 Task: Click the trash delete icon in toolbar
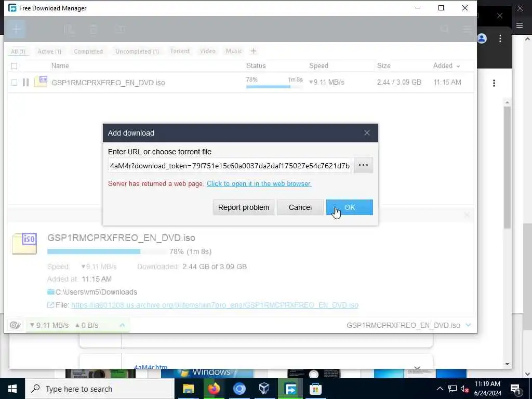[x=94, y=30]
